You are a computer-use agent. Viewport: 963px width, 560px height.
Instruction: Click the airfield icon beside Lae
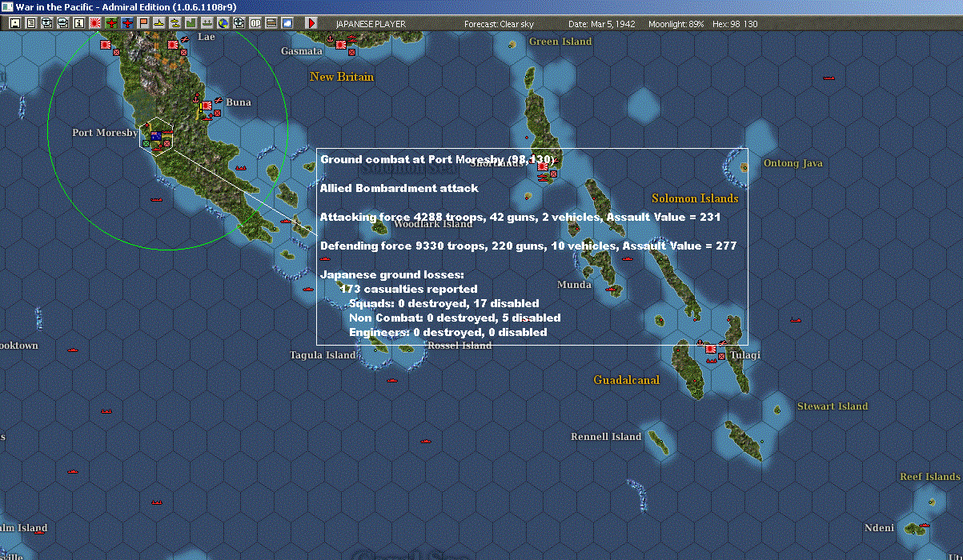click(x=185, y=39)
